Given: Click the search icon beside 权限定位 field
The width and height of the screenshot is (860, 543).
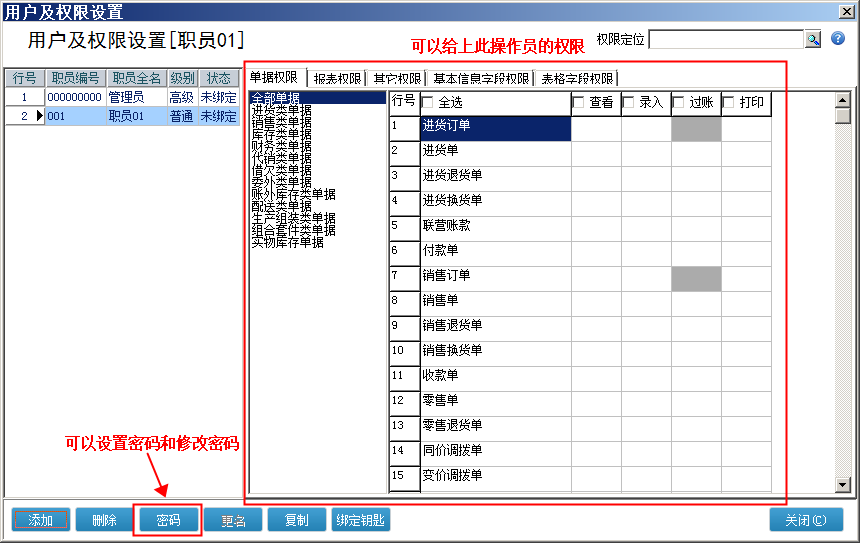Looking at the screenshot, I should coord(813,39).
